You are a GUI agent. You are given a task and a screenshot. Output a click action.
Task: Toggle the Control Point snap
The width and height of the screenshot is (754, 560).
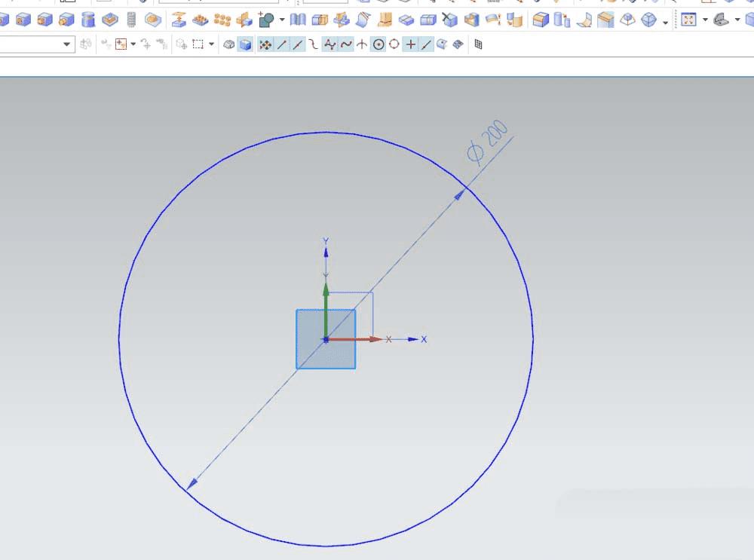click(313, 44)
